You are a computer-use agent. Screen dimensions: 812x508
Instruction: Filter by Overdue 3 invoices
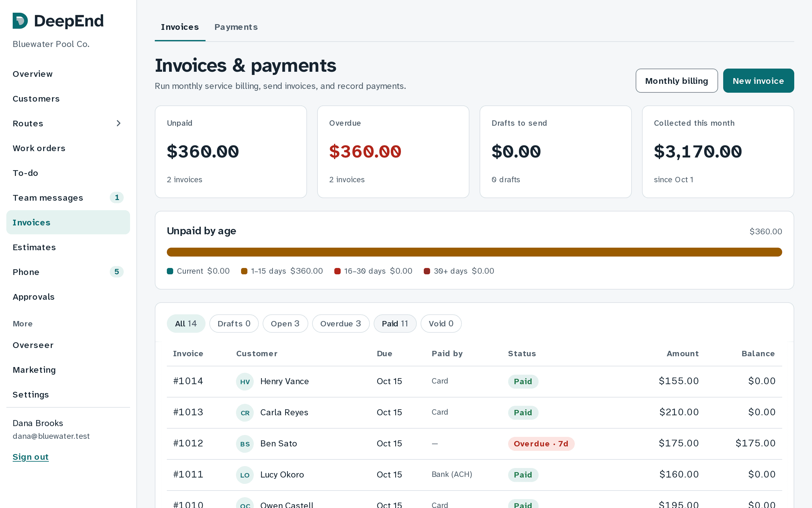(341, 324)
